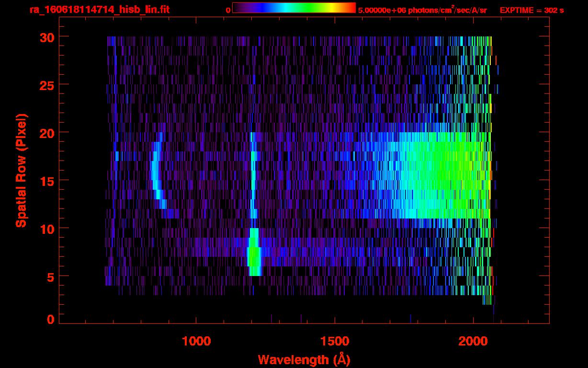Click the color bar minimum label 0
The height and width of the screenshot is (368, 588).
(228, 10)
